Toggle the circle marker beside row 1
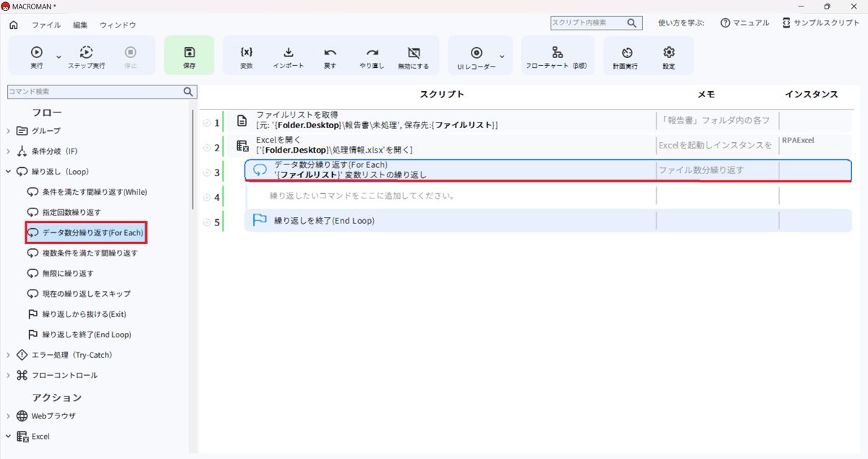 [207, 123]
